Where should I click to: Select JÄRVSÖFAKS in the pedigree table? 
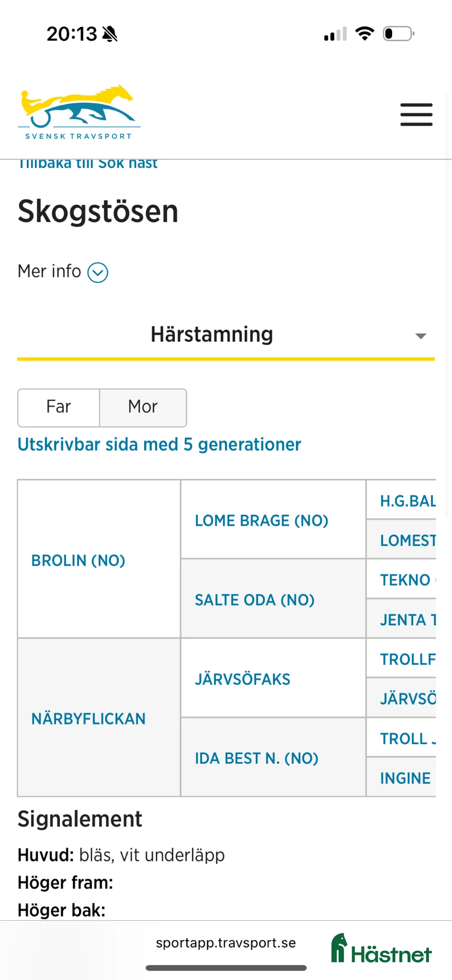[243, 679]
